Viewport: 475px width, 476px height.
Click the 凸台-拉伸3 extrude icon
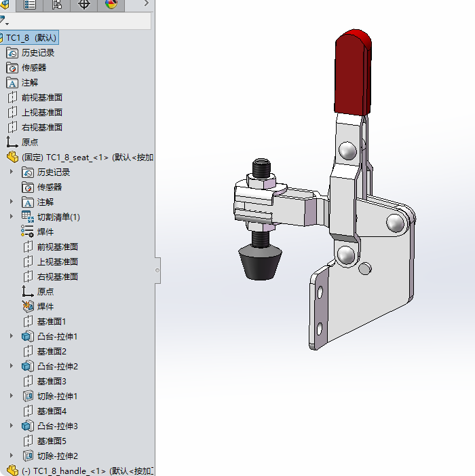(28, 426)
